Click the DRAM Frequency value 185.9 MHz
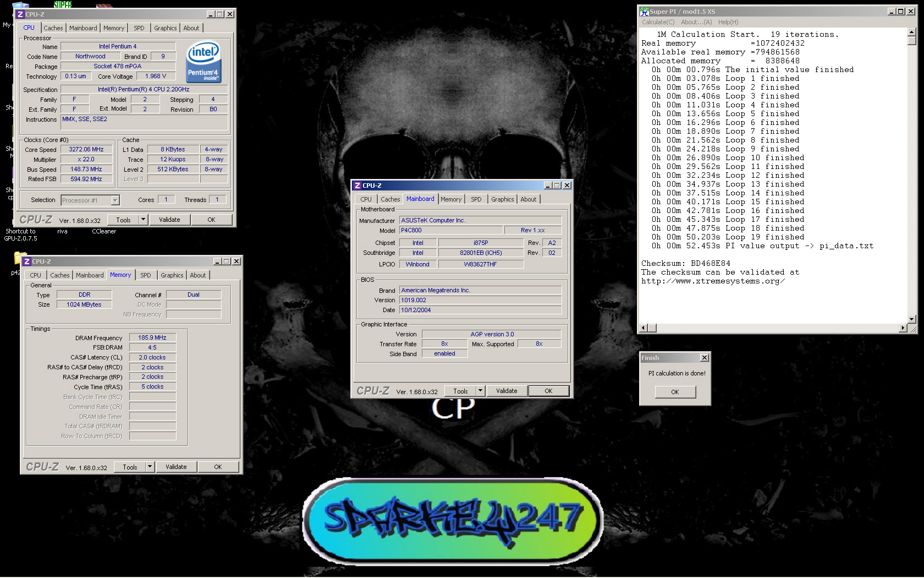 [152, 337]
